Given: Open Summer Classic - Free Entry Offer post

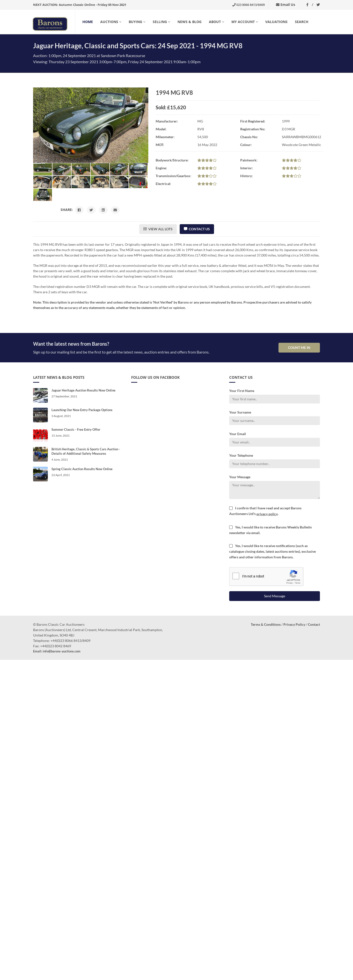Looking at the screenshot, I should point(76,429).
